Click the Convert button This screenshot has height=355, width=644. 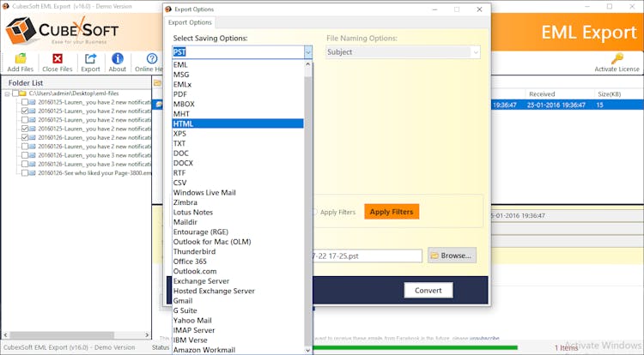(428, 290)
